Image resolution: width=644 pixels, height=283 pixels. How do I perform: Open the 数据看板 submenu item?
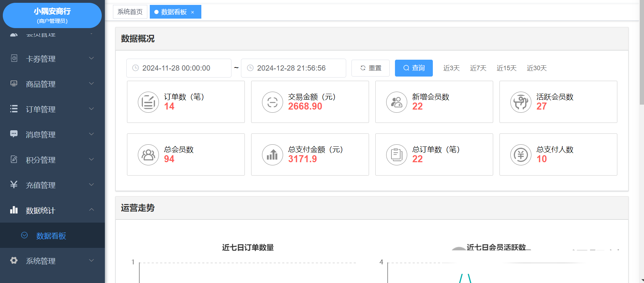pos(51,236)
